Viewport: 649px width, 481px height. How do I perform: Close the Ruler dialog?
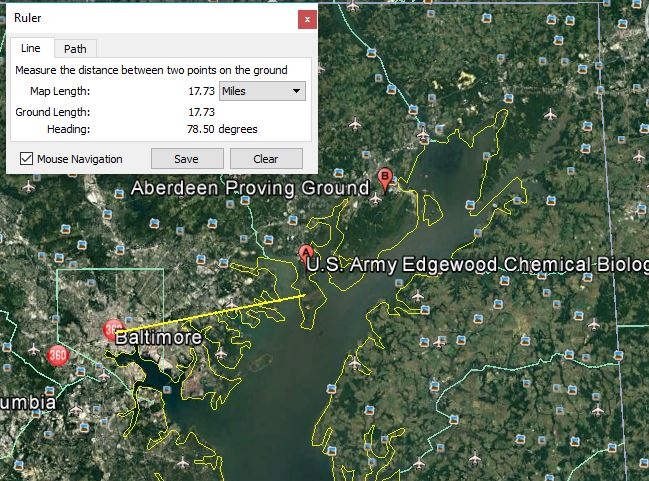307,19
